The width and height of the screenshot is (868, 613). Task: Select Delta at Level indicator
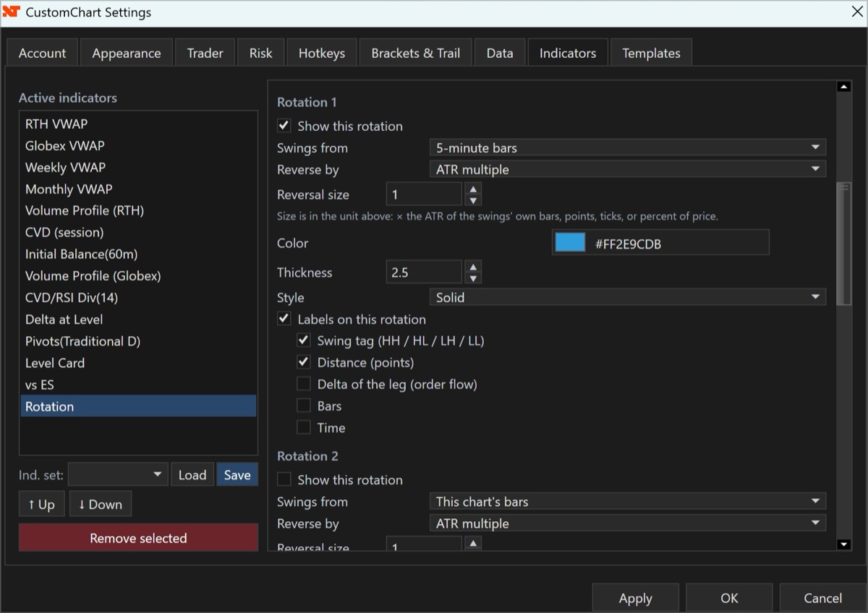(138, 319)
